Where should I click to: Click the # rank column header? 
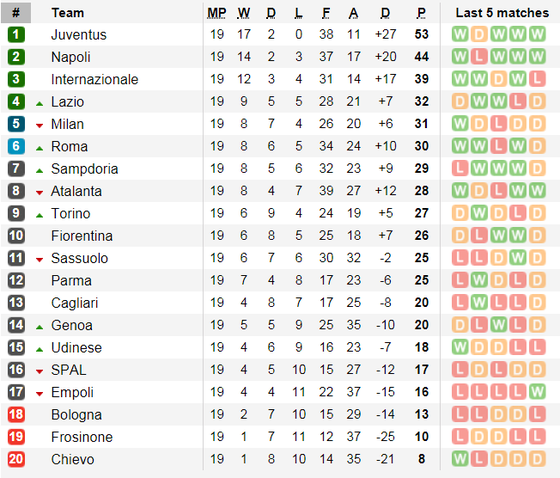click(x=16, y=13)
